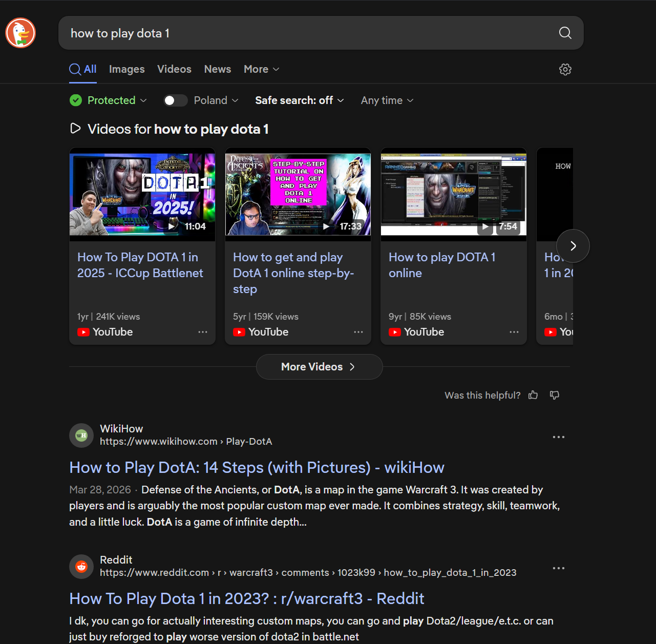This screenshot has width=656, height=644.
Task: Click thumbs up helpful icon
Action: pyautogui.click(x=533, y=395)
